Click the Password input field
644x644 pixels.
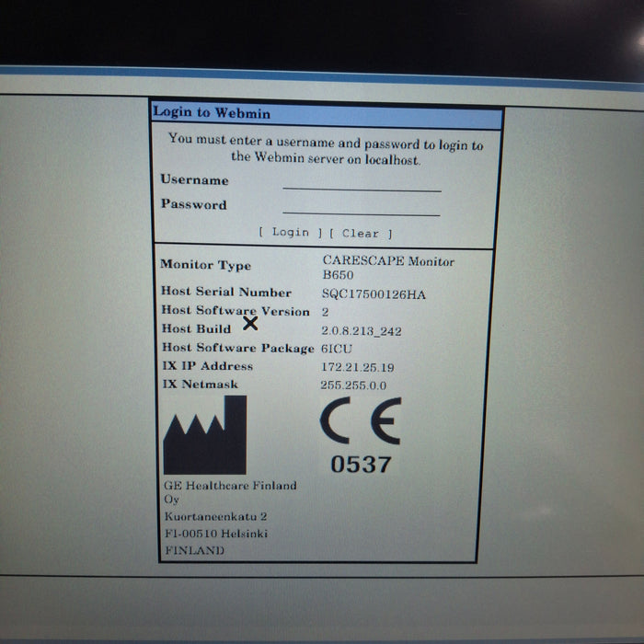(362, 207)
